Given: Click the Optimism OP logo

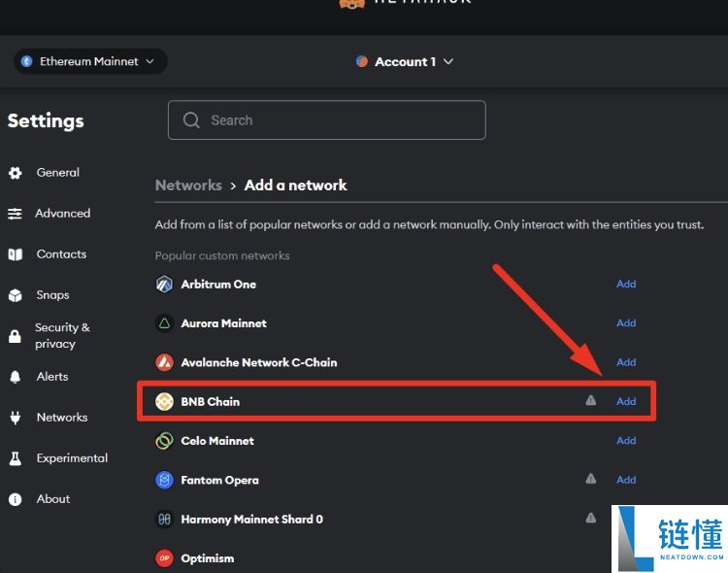Looking at the screenshot, I should 164,558.
